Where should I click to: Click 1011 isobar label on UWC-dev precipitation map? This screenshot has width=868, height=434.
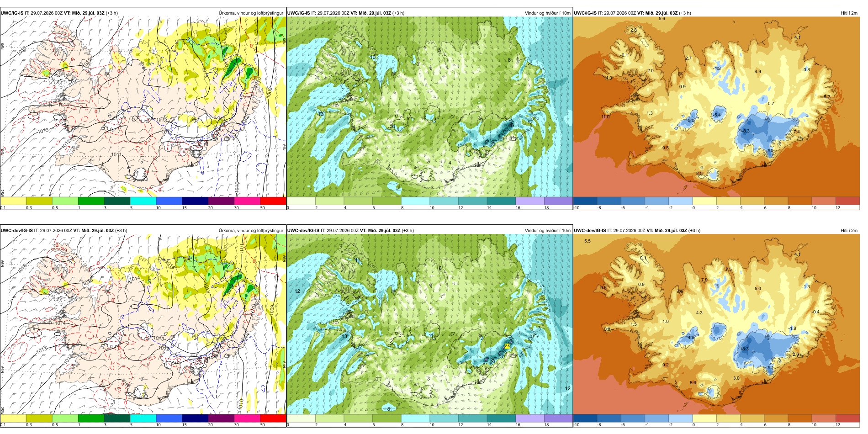click(x=241, y=248)
